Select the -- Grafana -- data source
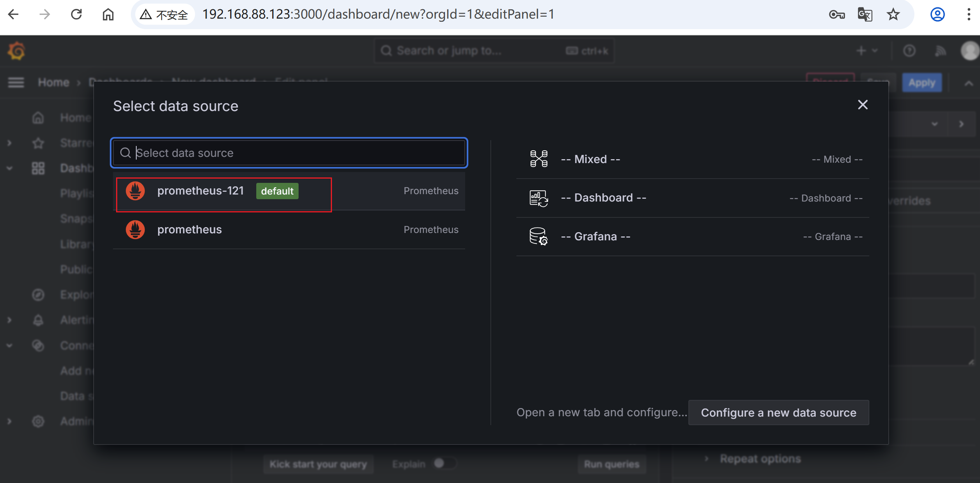Image resolution: width=980 pixels, height=483 pixels. [692, 236]
